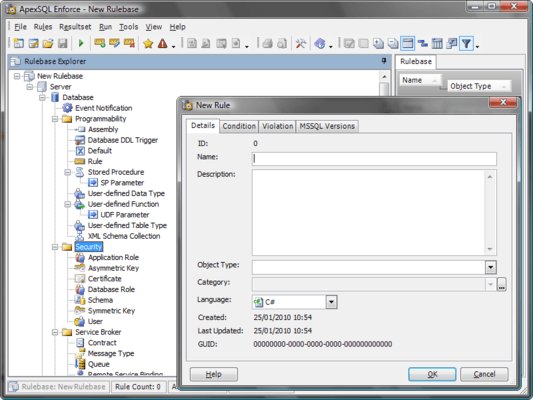Open the Tools menu
This screenshot has width=533, height=400.
128,27
